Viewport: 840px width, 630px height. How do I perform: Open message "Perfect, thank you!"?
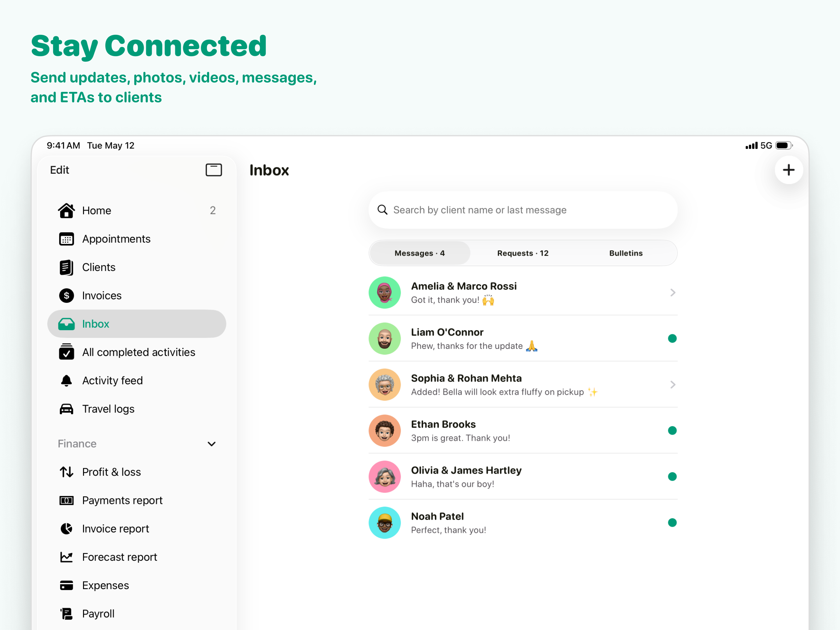pyautogui.click(x=448, y=530)
